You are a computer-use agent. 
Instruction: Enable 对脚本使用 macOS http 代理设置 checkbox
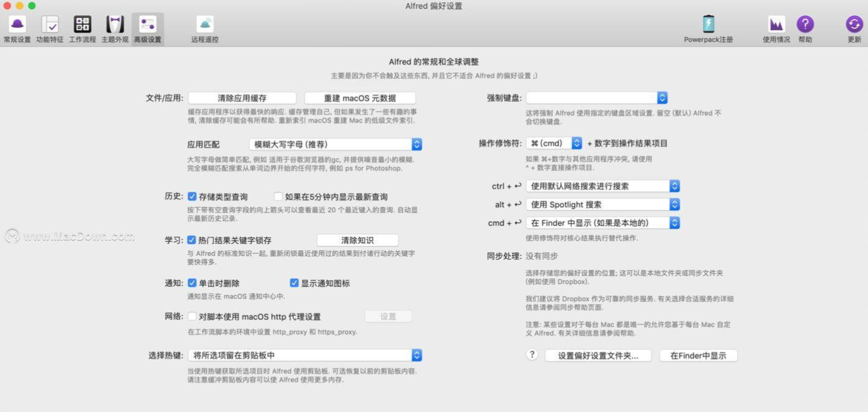192,317
